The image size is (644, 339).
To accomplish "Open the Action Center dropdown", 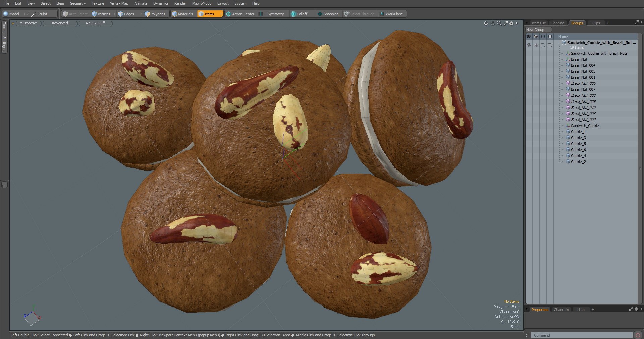I will [240, 14].
